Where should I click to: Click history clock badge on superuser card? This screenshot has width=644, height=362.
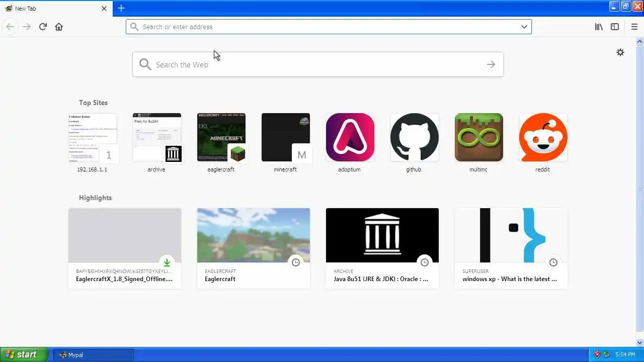553,262
